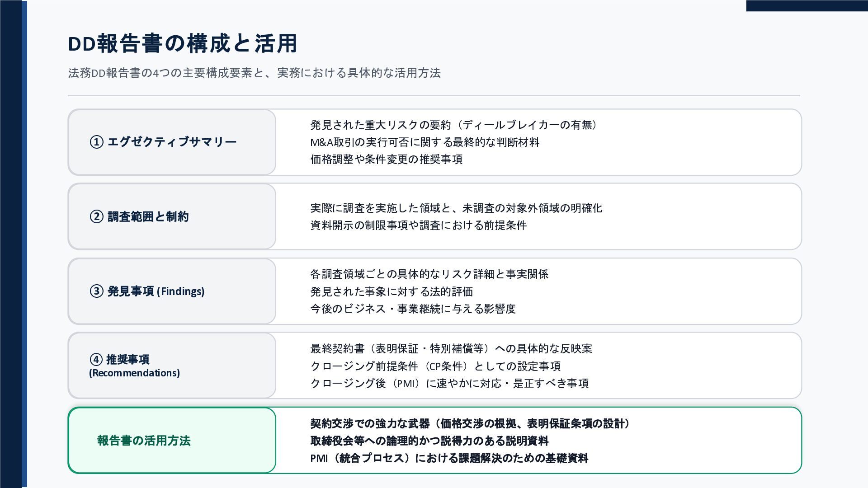
Task: Click the line 価格調整や条件変更の推奨事項
Action: tap(386, 160)
